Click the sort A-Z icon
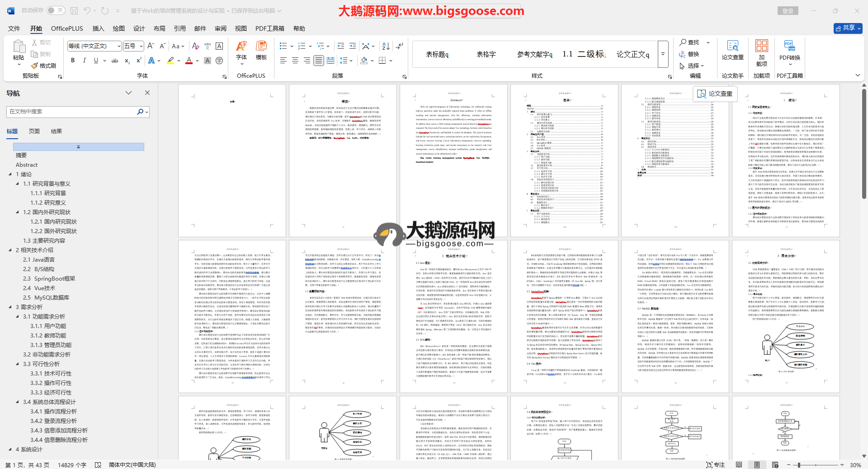 (x=386, y=46)
